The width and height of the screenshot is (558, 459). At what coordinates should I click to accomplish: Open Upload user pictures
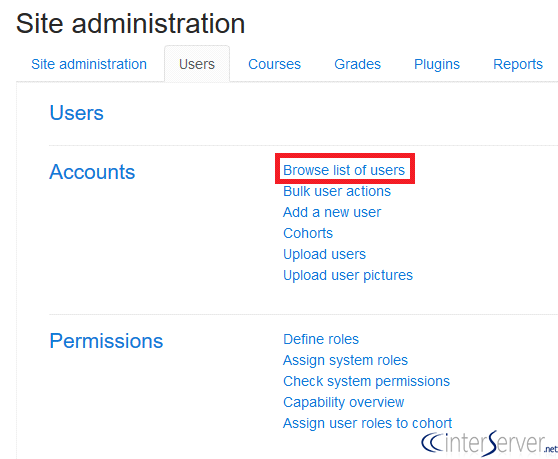(x=348, y=275)
